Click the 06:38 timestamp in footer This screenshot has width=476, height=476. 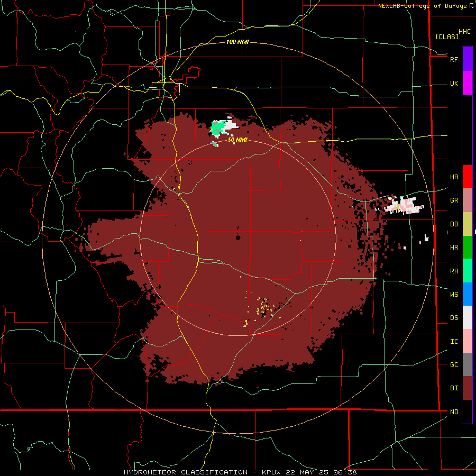[344, 472]
